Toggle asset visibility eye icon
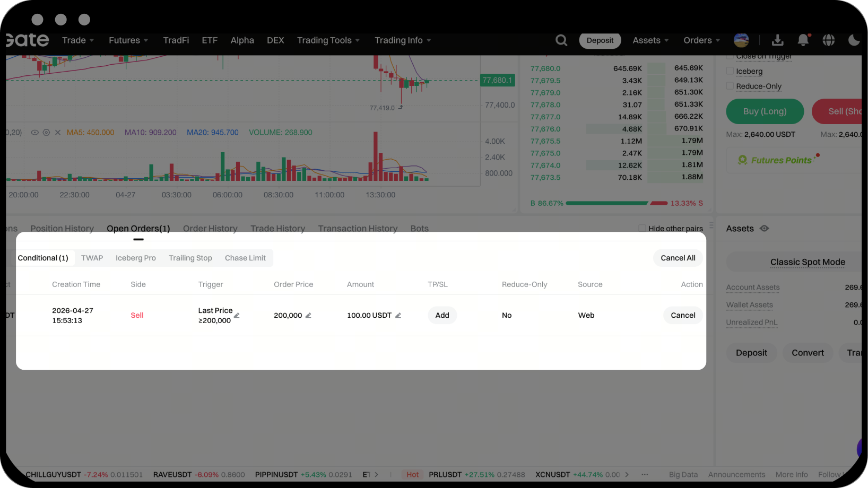The width and height of the screenshot is (868, 488). [x=764, y=229]
